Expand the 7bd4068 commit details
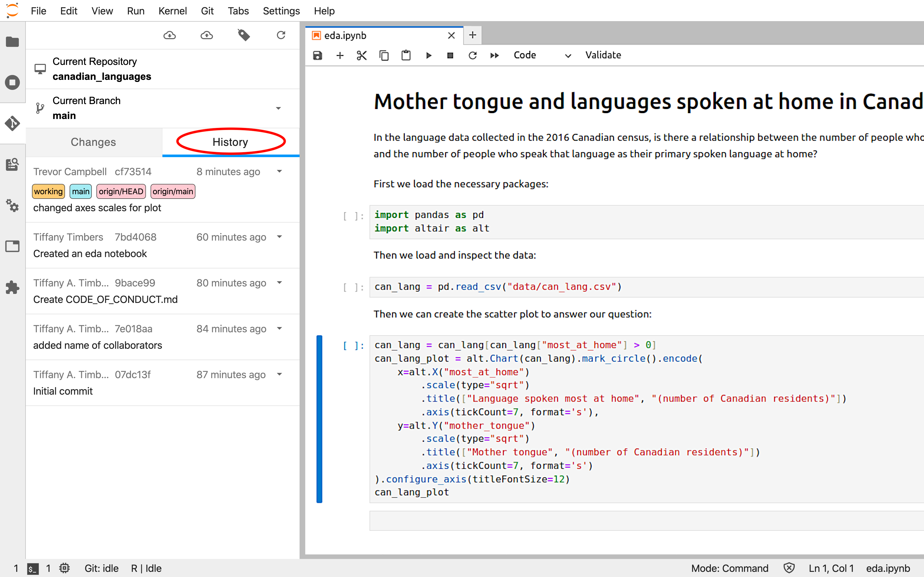Screen dimensions: 924x577 pos(279,237)
